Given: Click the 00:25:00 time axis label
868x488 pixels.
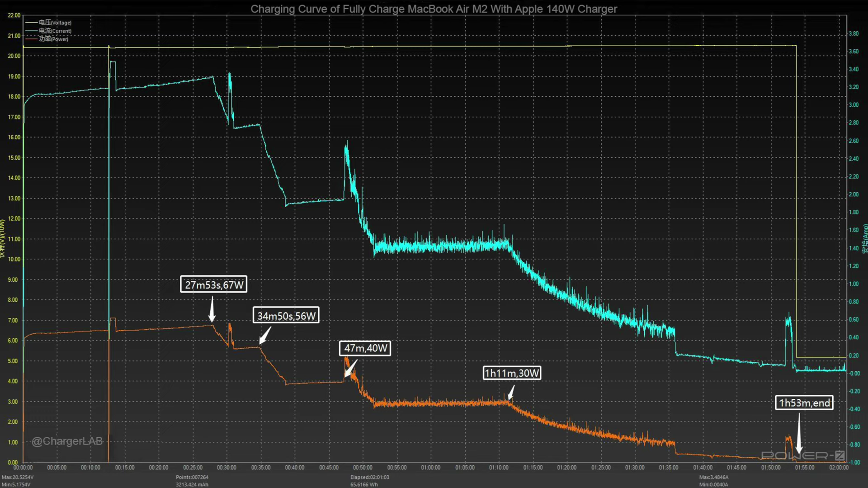Looking at the screenshot, I should pos(193,468).
